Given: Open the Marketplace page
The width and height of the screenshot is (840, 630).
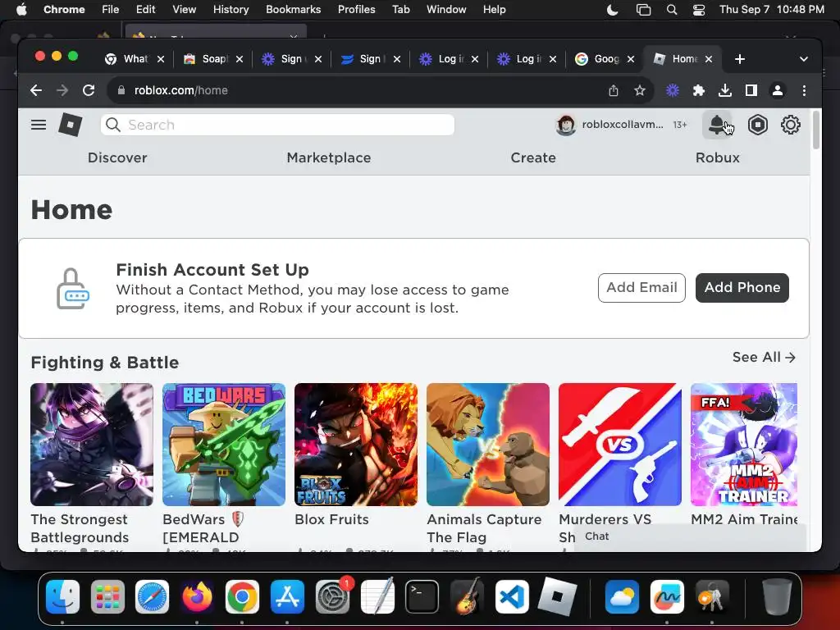Looking at the screenshot, I should pyautogui.click(x=329, y=158).
